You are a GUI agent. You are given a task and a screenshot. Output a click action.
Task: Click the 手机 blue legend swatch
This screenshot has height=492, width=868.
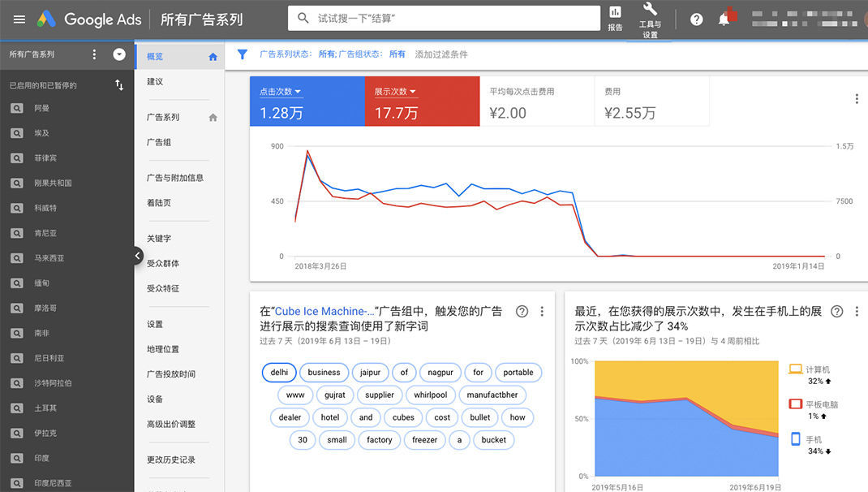tap(796, 439)
